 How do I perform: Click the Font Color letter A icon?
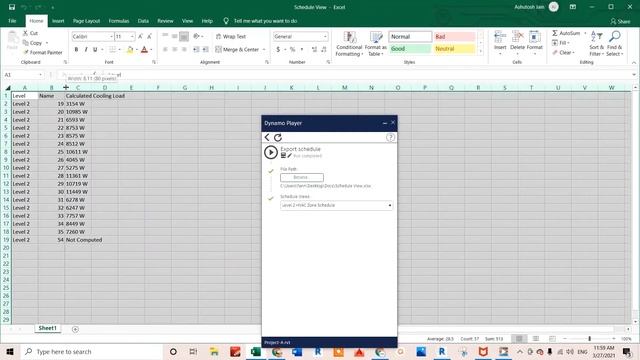point(144,49)
